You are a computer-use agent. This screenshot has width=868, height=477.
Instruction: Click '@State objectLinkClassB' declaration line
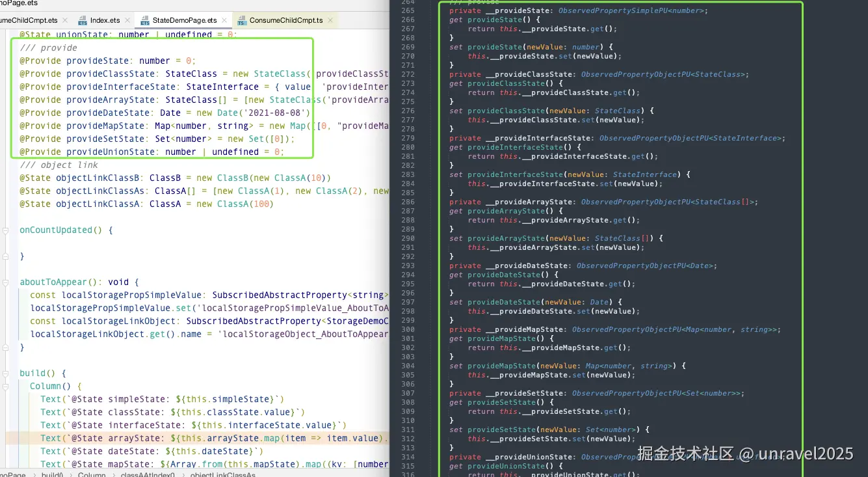pyautogui.click(x=175, y=178)
